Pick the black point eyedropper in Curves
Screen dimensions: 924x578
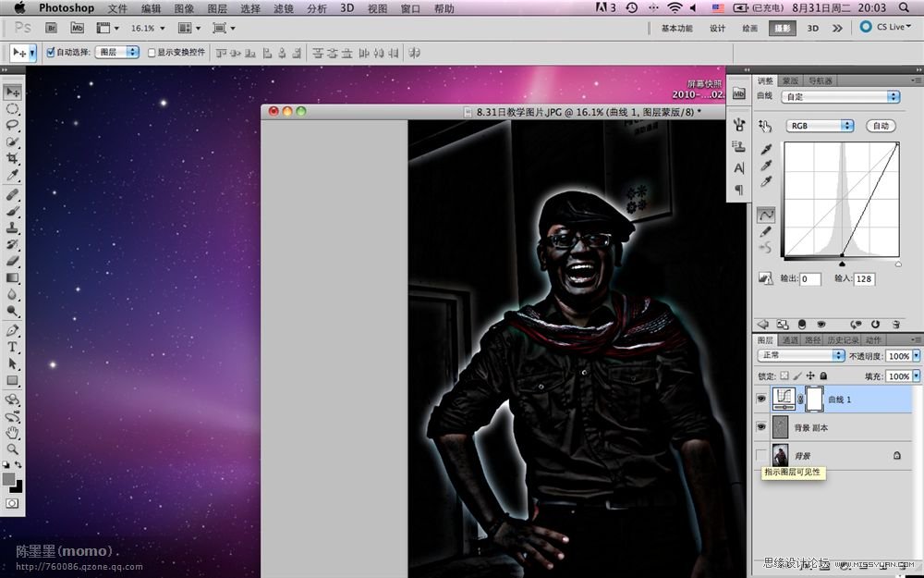click(766, 150)
